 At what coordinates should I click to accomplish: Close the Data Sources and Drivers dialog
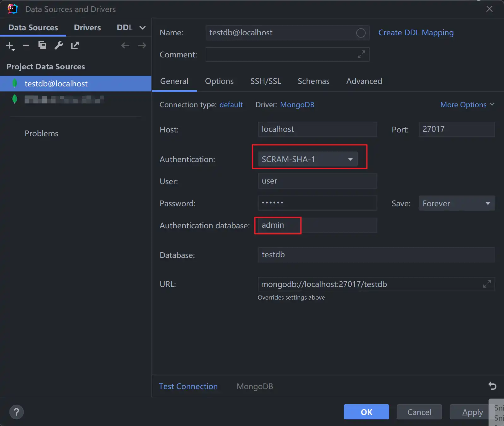click(489, 9)
